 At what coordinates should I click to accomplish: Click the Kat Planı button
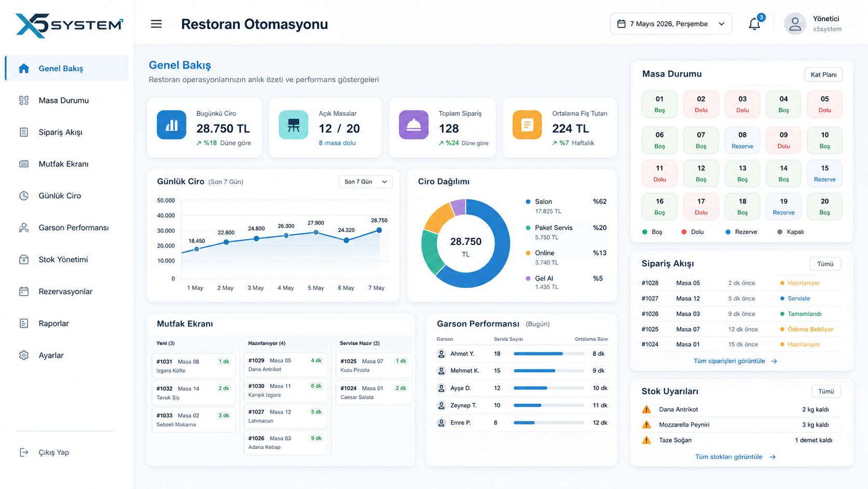pos(823,74)
